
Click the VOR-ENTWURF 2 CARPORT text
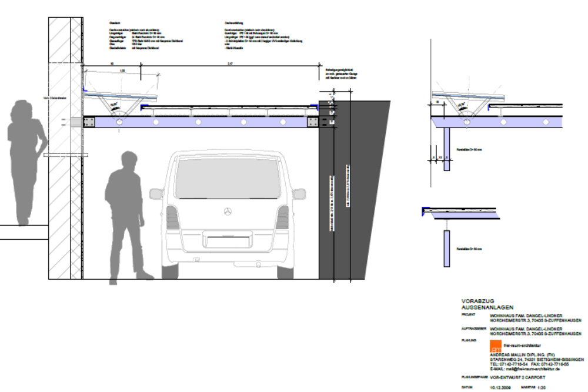pos(517,377)
